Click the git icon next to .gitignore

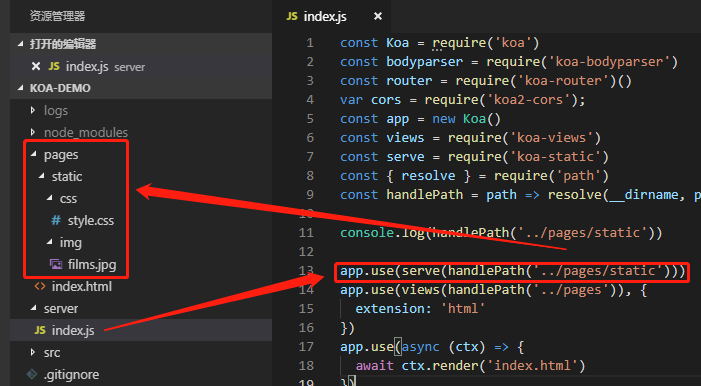pyautogui.click(x=32, y=374)
